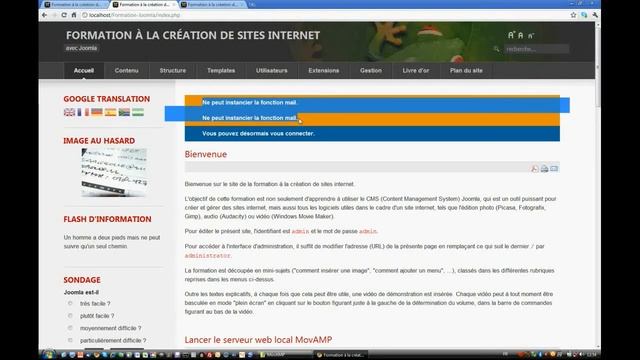
Task: Open the Templates menu item
Action: point(221,70)
